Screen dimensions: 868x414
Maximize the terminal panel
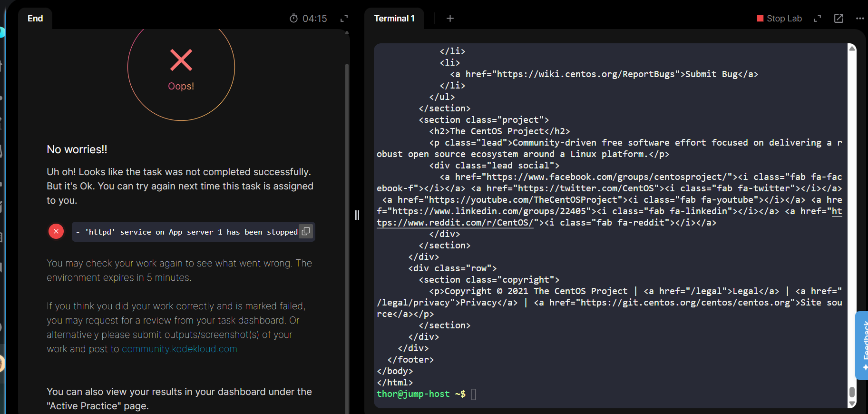click(x=817, y=19)
